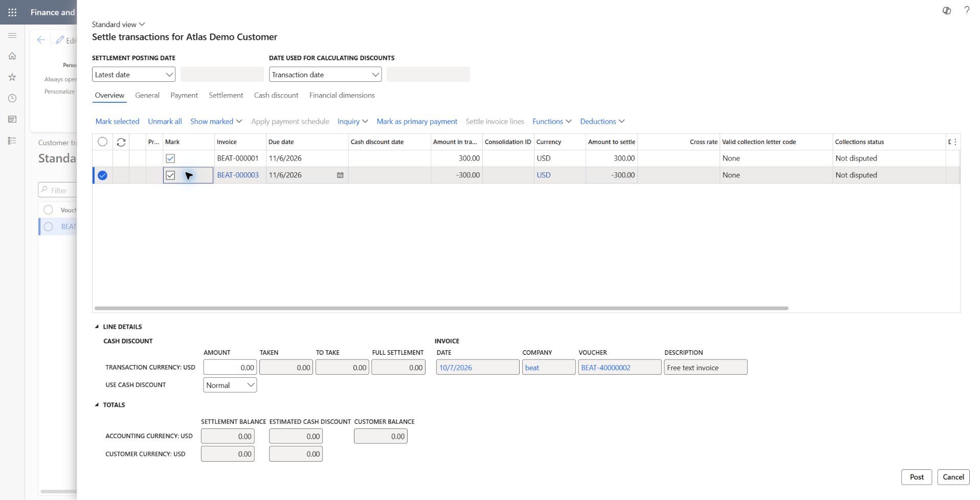The image size is (980, 500).
Task: Click the Post button
Action: click(x=917, y=477)
